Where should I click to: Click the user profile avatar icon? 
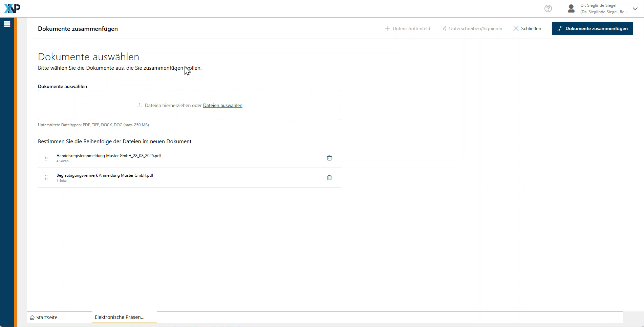click(x=571, y=8)
